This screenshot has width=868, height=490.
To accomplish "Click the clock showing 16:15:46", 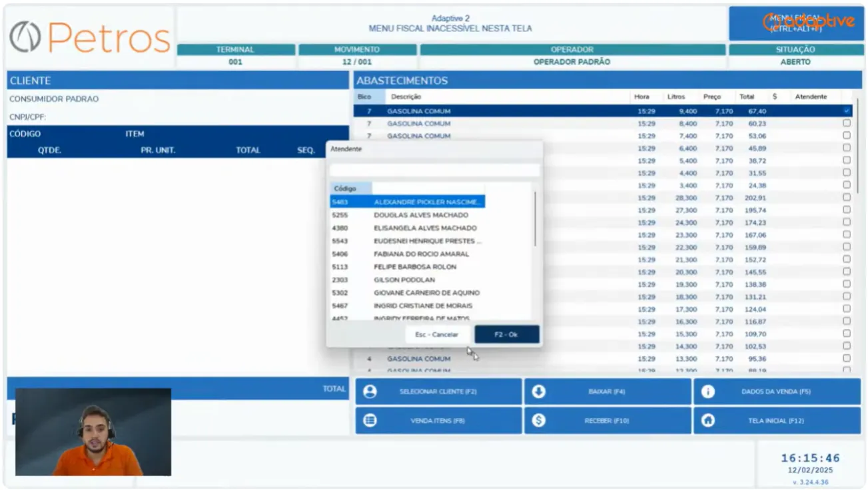I will tap(810, 458).
